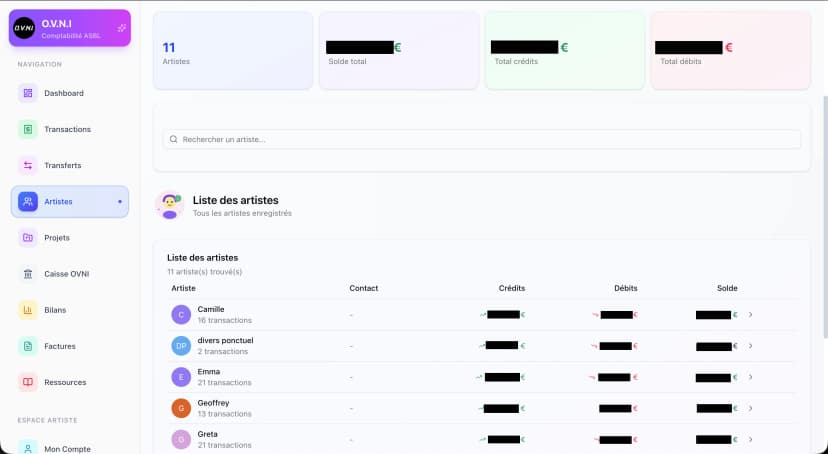The height and width of the screenshot is (454, 828).
Task: Open Transferts via its arrows icon
Action: (x=28, y=165)
